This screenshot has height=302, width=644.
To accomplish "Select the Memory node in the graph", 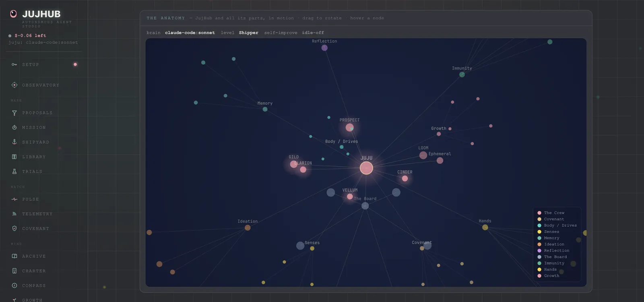I will 265,109.
